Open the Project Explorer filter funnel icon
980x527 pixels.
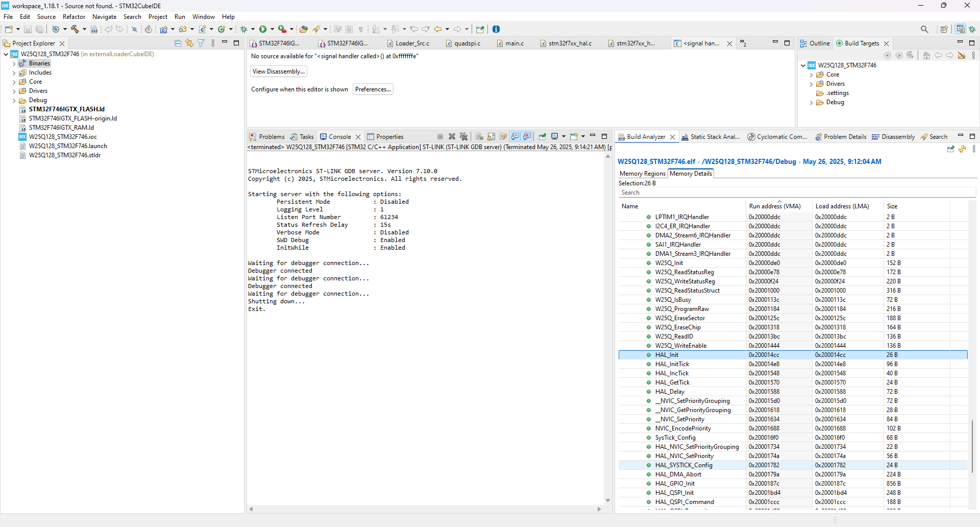[x=201, y=43]
